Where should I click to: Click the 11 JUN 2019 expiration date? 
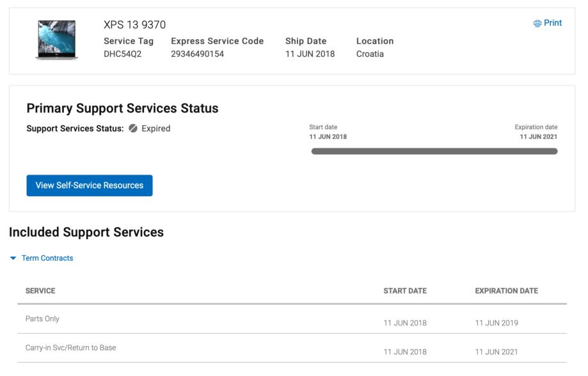(496, 323)
